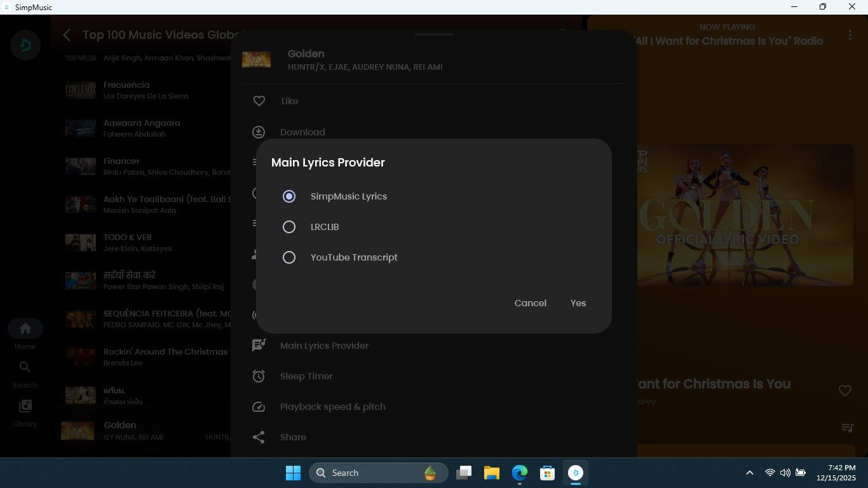Open the Search page in sidebar

pos(25,367)
